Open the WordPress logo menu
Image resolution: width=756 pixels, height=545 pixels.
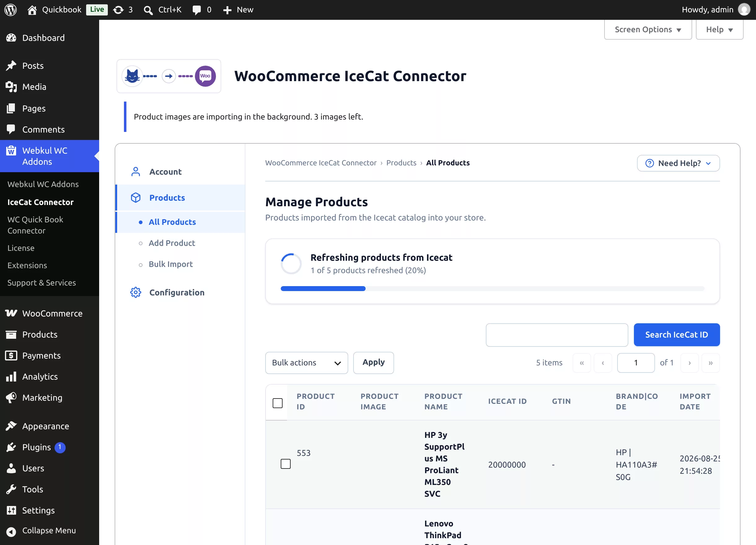(x=11, y=10)
